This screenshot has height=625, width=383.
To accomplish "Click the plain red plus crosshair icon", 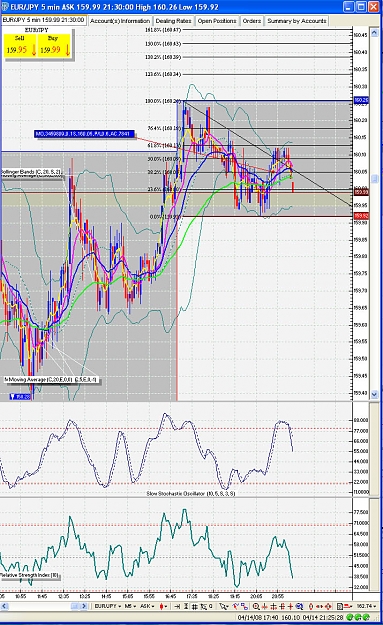I will point(291,606).
